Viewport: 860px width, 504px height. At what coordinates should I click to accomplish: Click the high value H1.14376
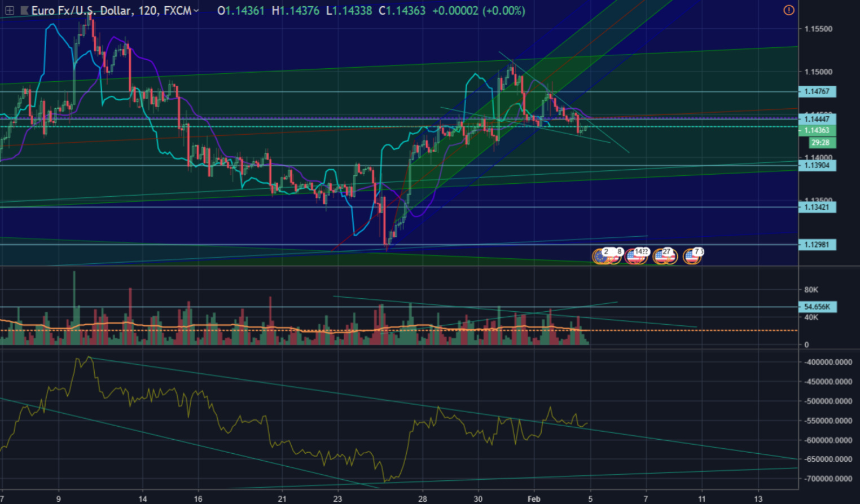click(x=295, y=11)
